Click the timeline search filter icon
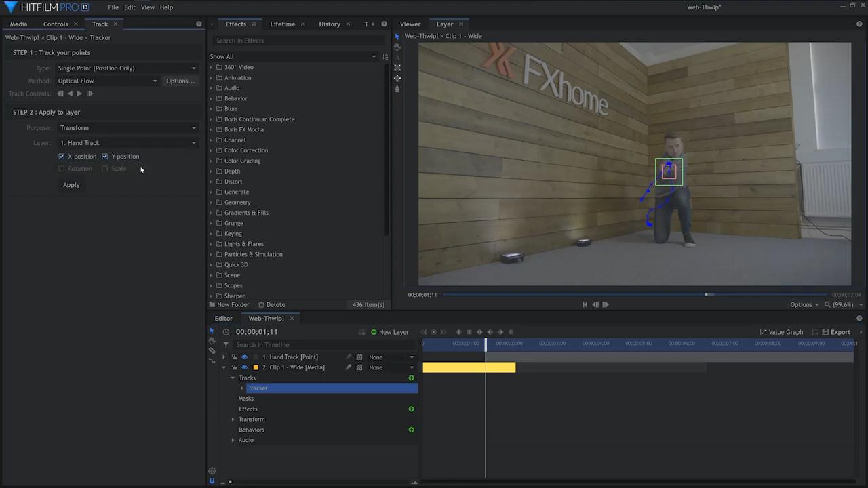The width and height of the screenshot is (868, 488). [226, 345]
